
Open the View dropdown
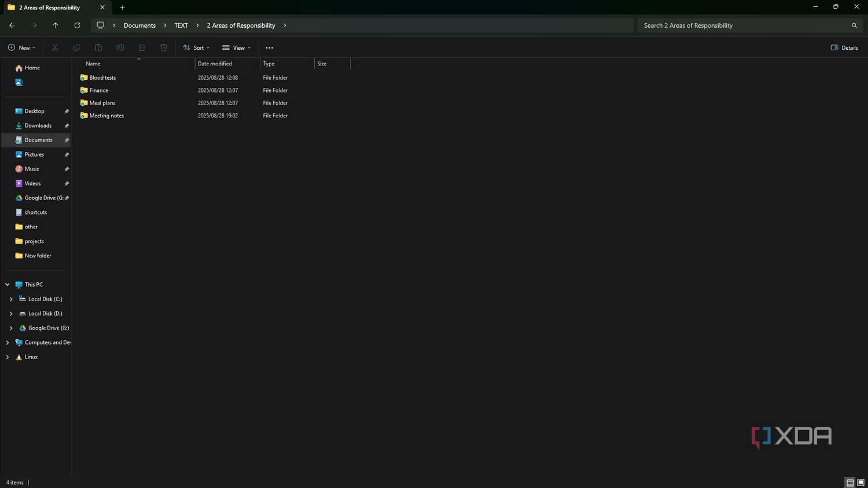click(237, 48)
